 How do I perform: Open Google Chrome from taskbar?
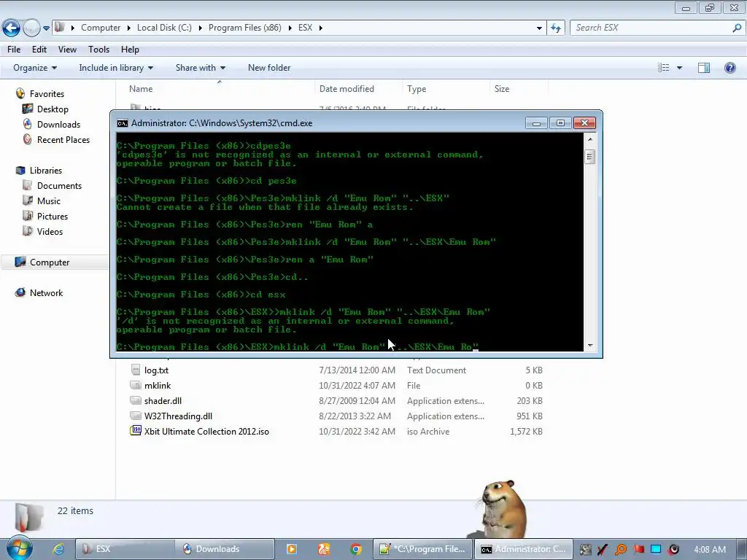coord(356,549)
